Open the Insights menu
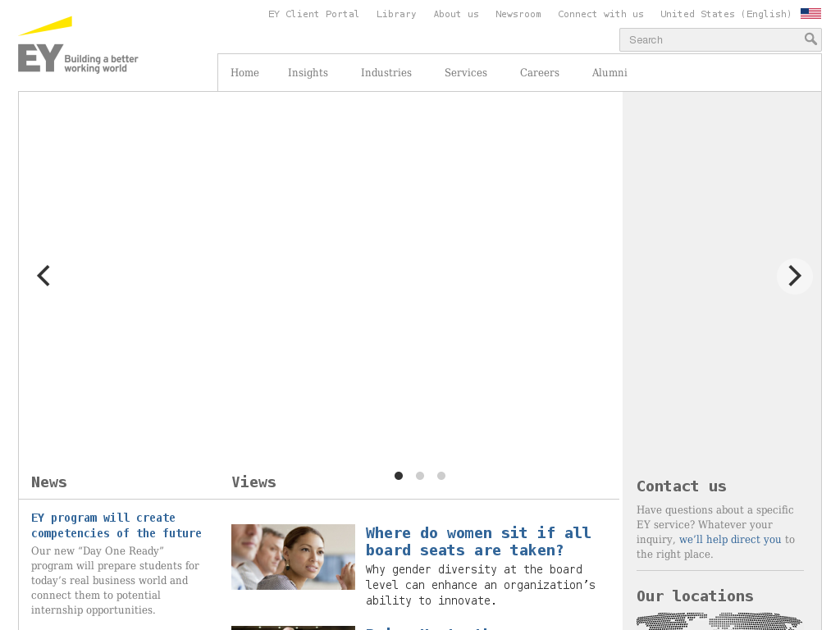Viewport: 840px width, 630px height. 308,72
